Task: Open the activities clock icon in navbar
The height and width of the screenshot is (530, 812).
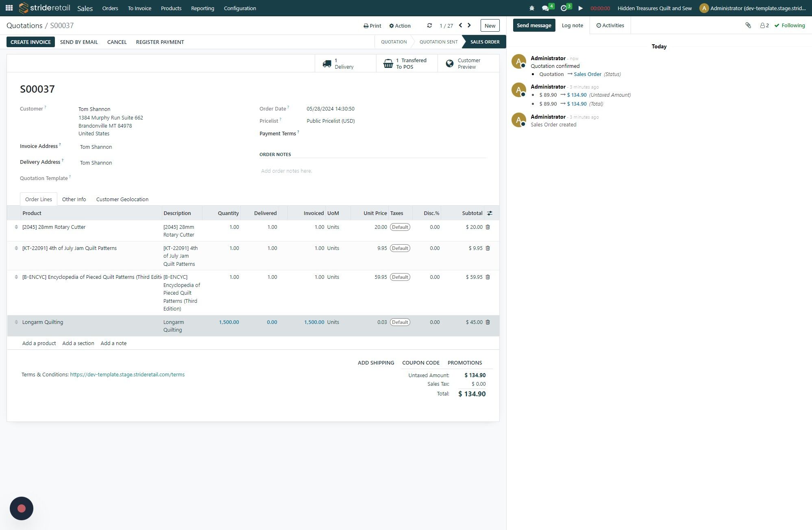Action: click(564, 8)
